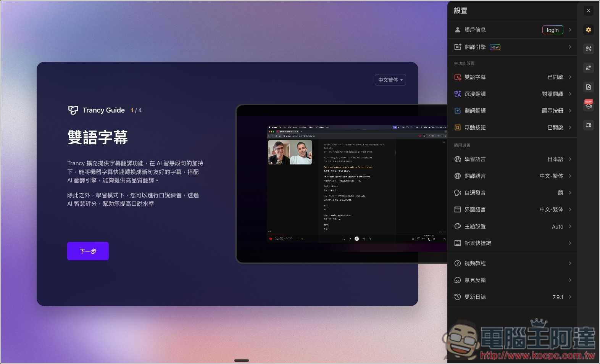Click the floating button setting icon
This screenshot has width=600, height=364.
[x=458, y=127]
